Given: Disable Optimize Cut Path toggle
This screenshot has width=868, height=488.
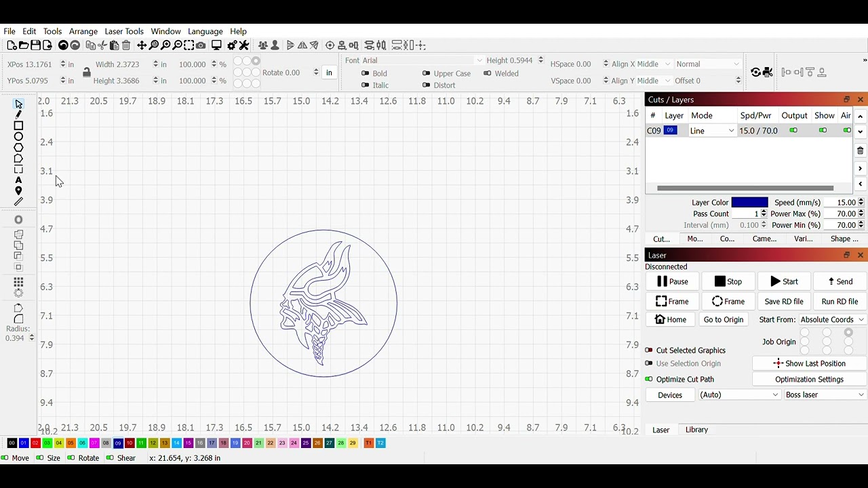Looking at the screenshot, I should coord(649,380).
